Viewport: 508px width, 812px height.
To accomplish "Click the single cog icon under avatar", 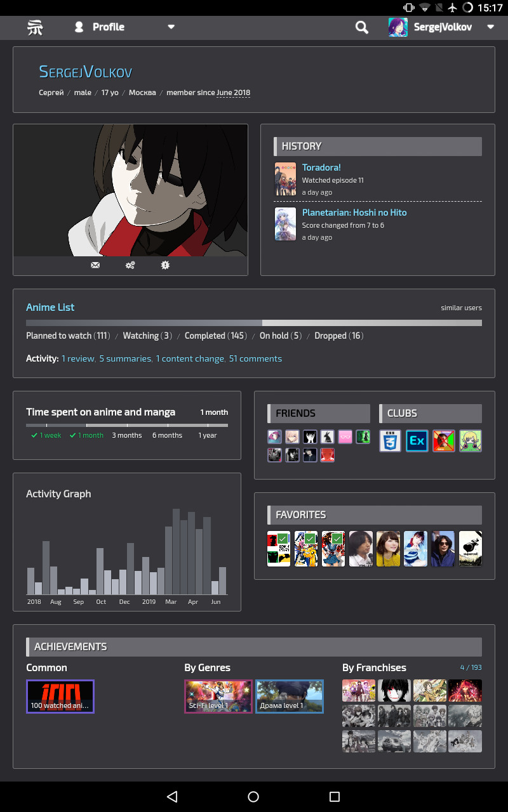I will [x=165, y=265].
